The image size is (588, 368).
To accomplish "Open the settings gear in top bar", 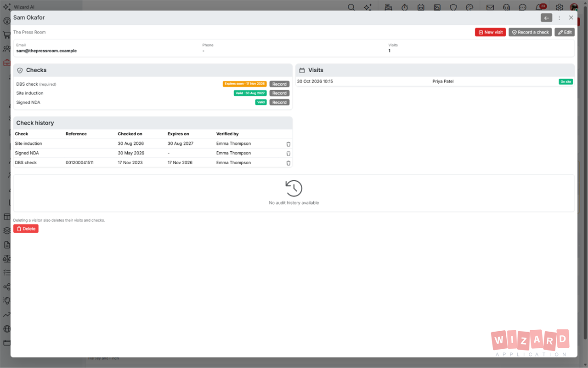I will (559, 7).
